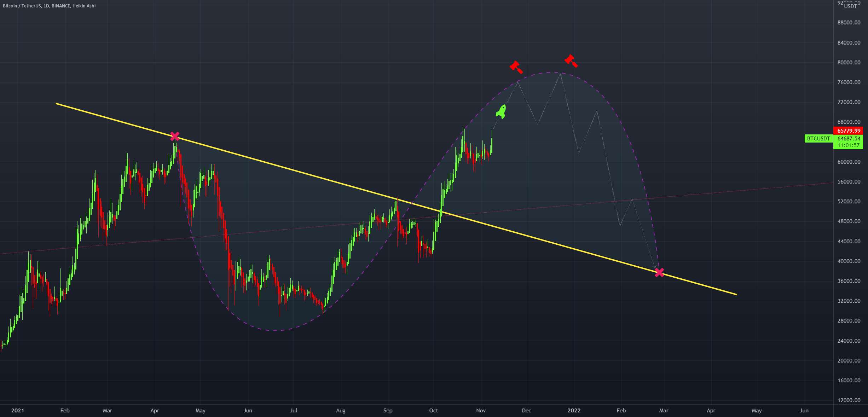This screenshot has width=868, height=417.
Task: Click the right red hammer icon above the arc peak
Action: click(x=571, y=61)
